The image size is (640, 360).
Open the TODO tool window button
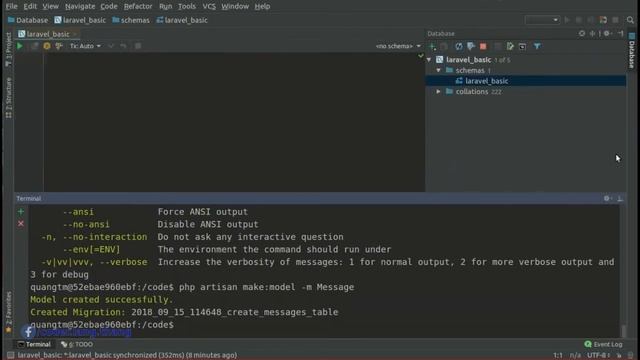click(77, 344)
